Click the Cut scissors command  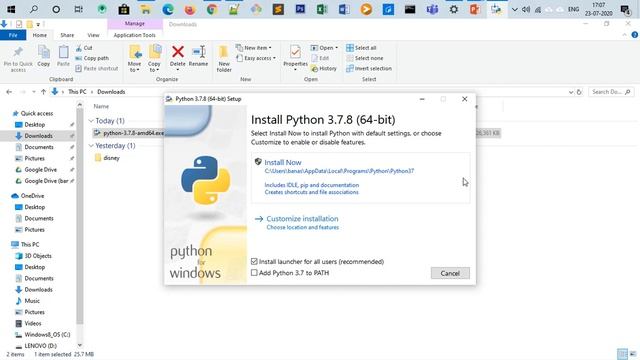(84, 48)
